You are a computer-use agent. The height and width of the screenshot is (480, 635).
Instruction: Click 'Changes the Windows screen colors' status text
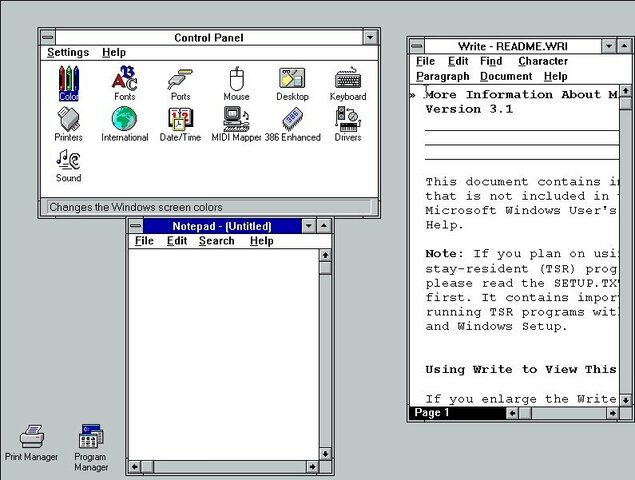point(136,207)
